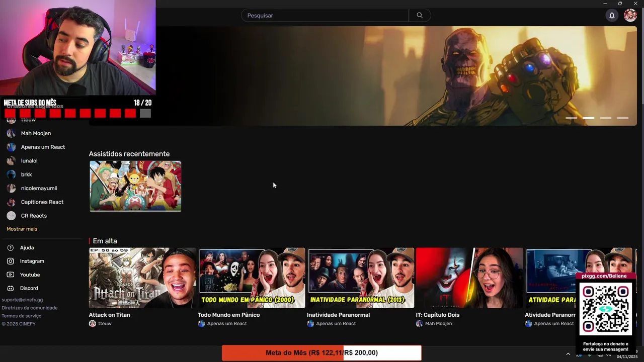Open the notifications bell

[612, 16]
